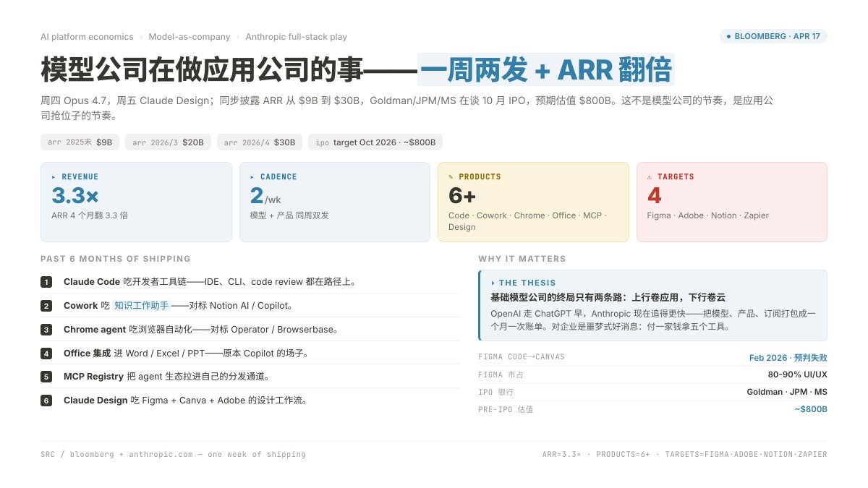
Task: Click the 'IPO 银行' row label
Action: tap(495, 392)
